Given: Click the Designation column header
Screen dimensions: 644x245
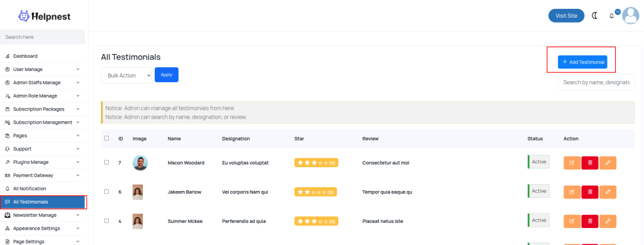Looking at the screenshot, I should [x=236, y=139].
